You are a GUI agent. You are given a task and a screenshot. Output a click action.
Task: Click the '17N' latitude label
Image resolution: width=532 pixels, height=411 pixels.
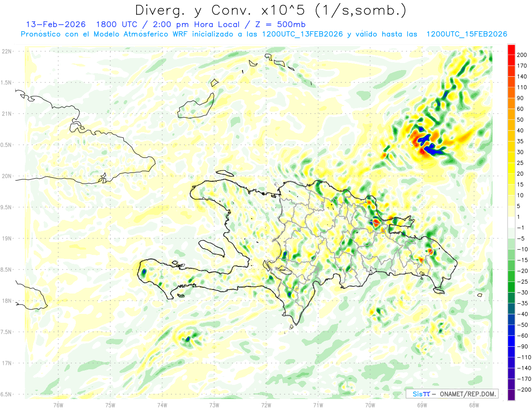point(6,363)
